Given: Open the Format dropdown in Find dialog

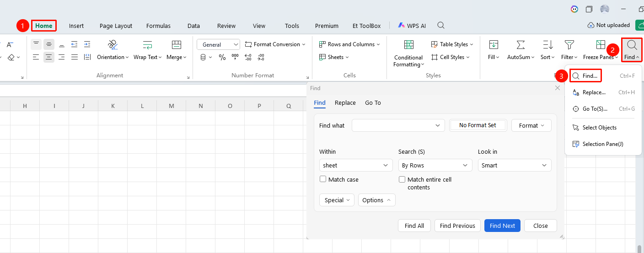Looking at the screenshot, I should [x=531, y=125].
